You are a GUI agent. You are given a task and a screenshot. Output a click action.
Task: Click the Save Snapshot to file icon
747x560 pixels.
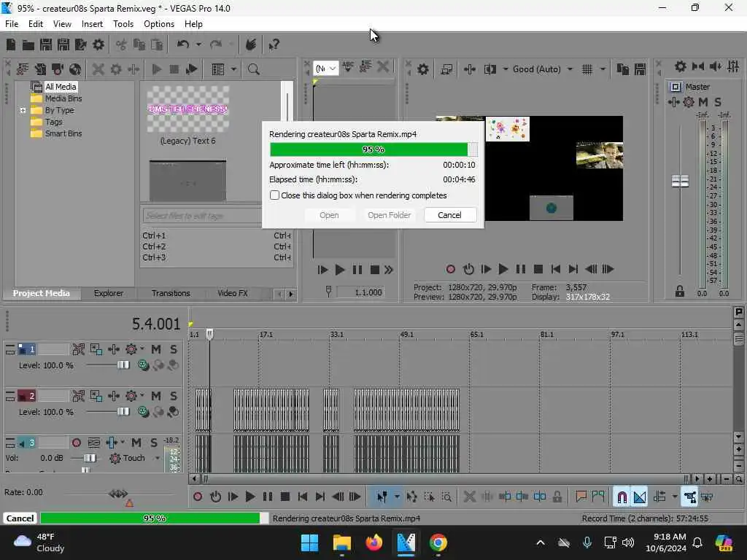click(640, 69)
